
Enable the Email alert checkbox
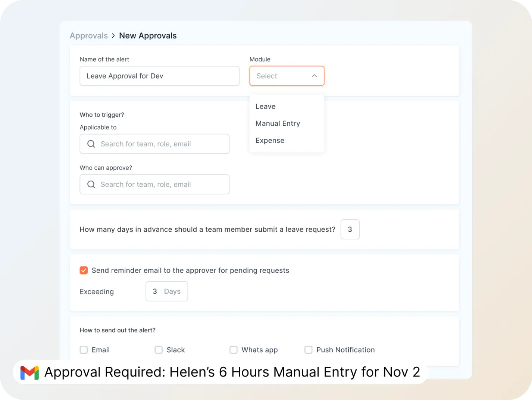click(x=84, y=350)
